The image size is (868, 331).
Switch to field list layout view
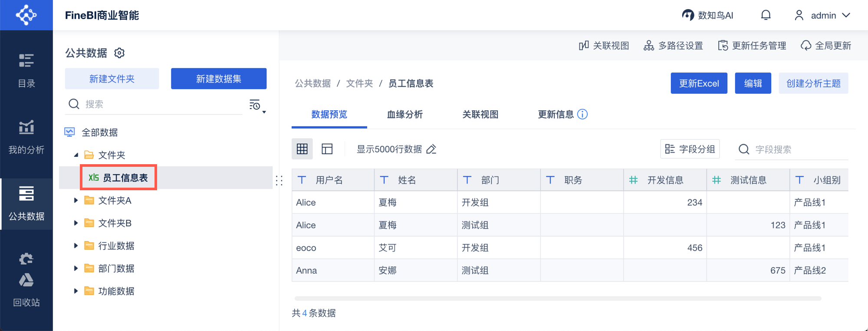pos(327,149)
